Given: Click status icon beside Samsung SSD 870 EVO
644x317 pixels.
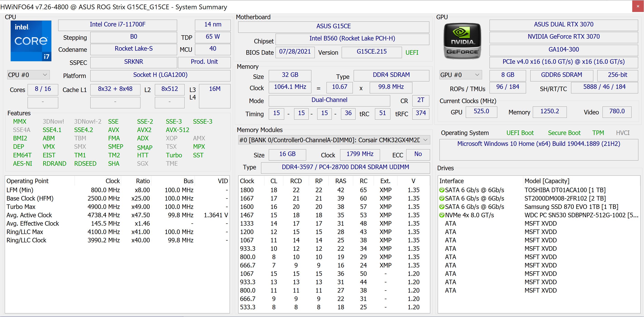Looking at the screenshot, I should pyautogui.click(x=442, y=207).
